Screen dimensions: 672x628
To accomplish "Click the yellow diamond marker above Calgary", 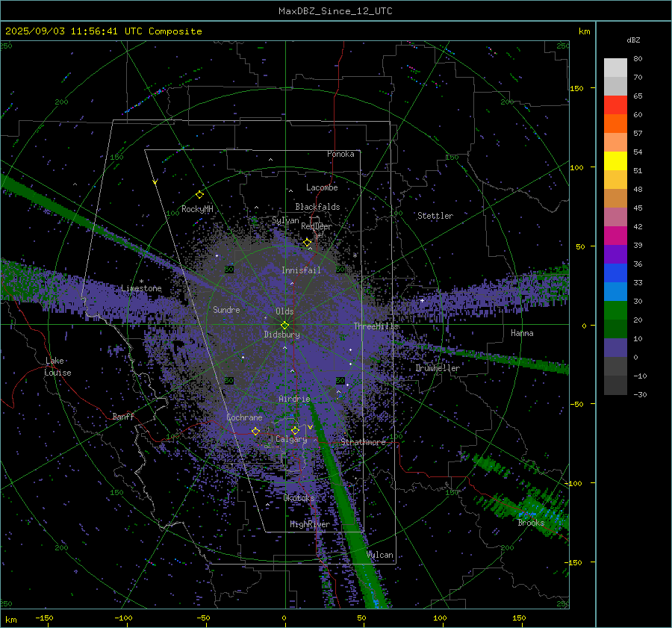I will tap(295, 430).
